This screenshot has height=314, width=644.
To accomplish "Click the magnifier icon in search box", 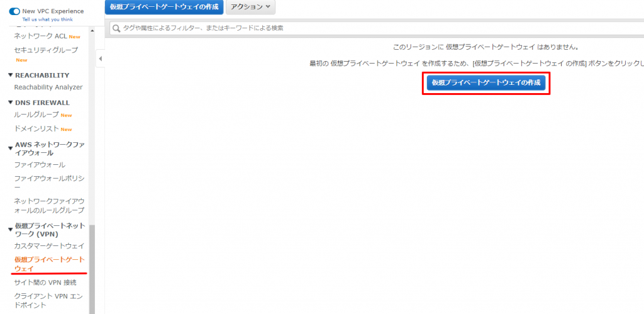I will 116,28.
